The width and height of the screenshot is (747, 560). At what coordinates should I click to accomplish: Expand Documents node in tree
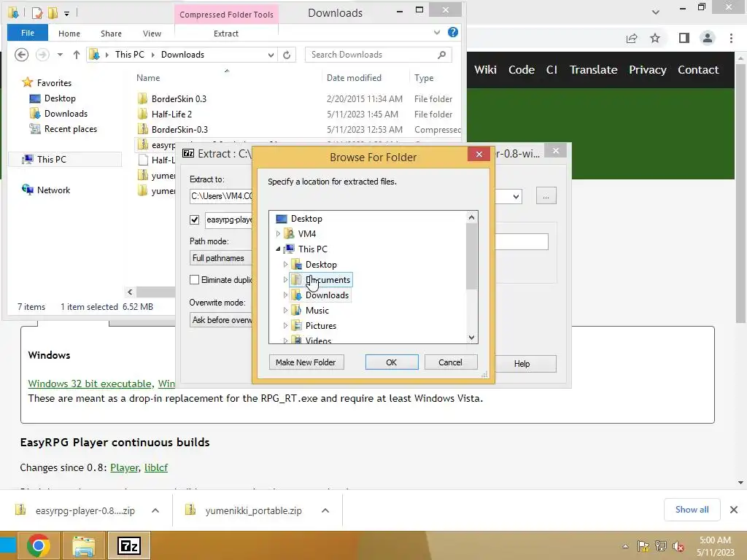(285, 279)
